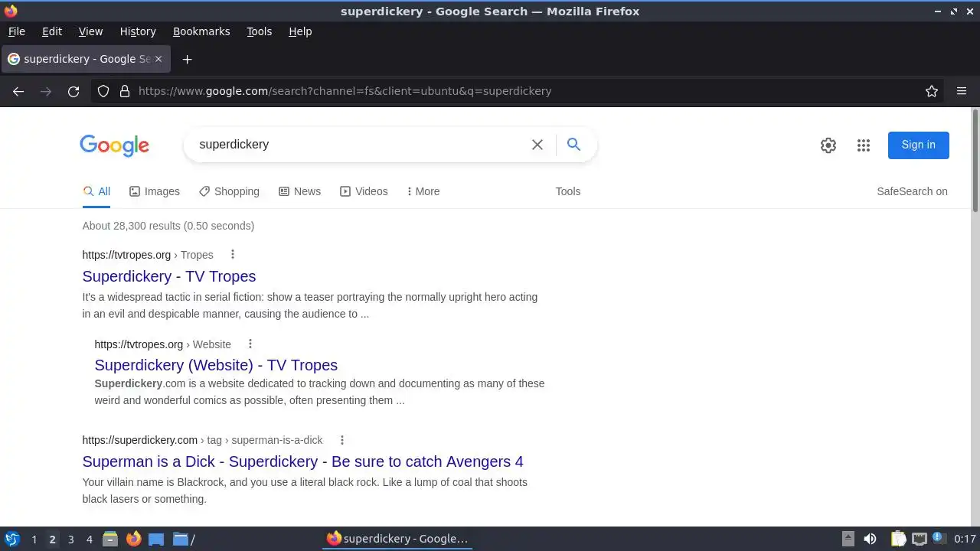
Task: Open SafeSearch on settings
Action: pyautogui.click(x=912, y=191)
